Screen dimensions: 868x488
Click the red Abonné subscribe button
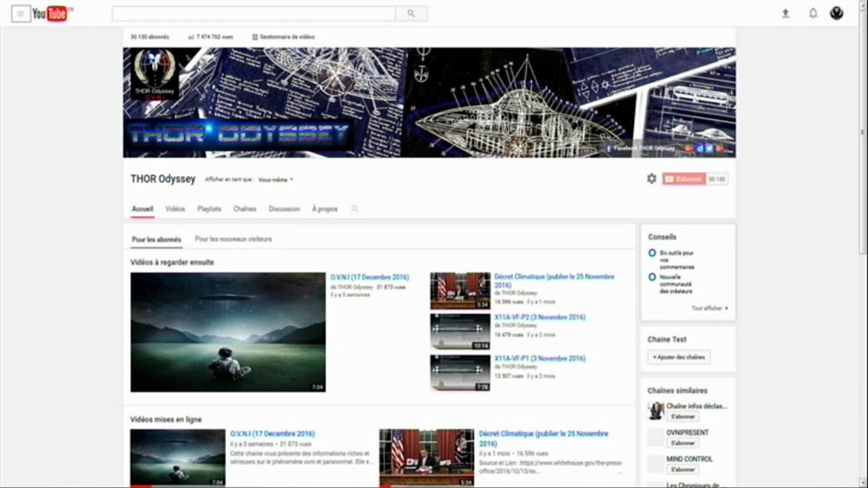point(684,179)
